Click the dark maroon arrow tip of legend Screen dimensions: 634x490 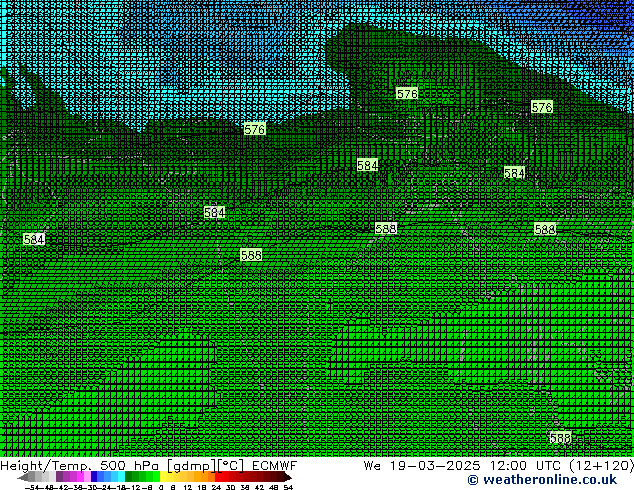point(288,476)
